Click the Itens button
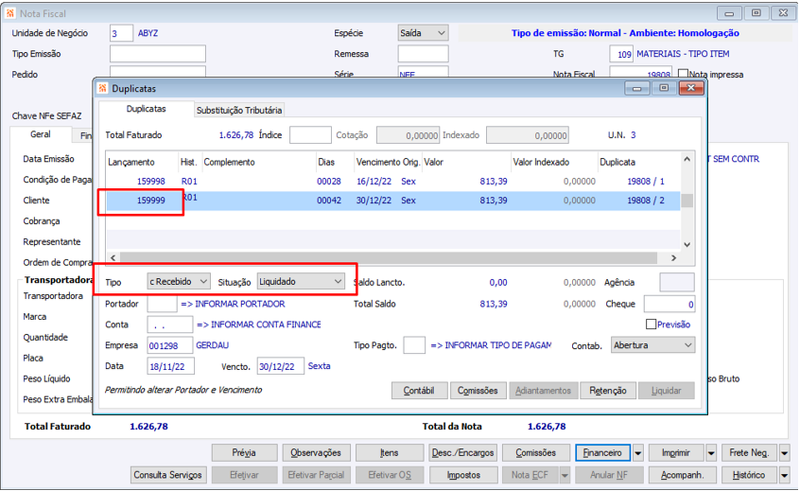This screenshot has height=491, width=800. 389,453
